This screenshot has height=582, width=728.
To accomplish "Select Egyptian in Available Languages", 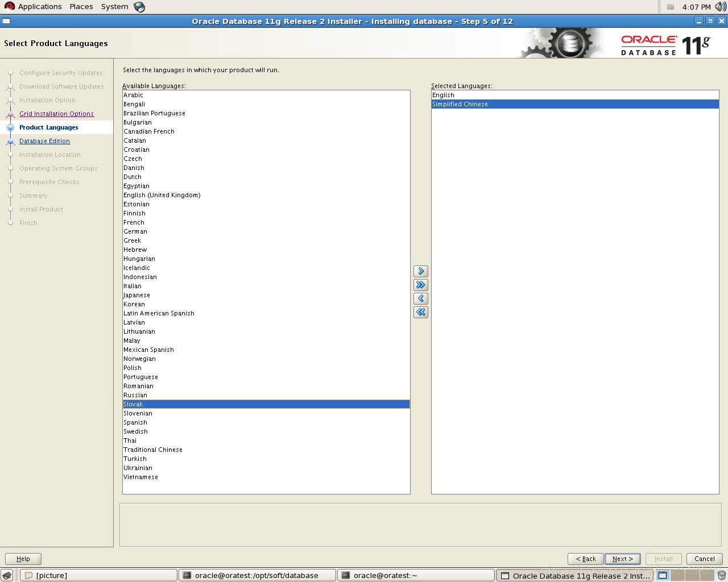I will tap(266, 186).
